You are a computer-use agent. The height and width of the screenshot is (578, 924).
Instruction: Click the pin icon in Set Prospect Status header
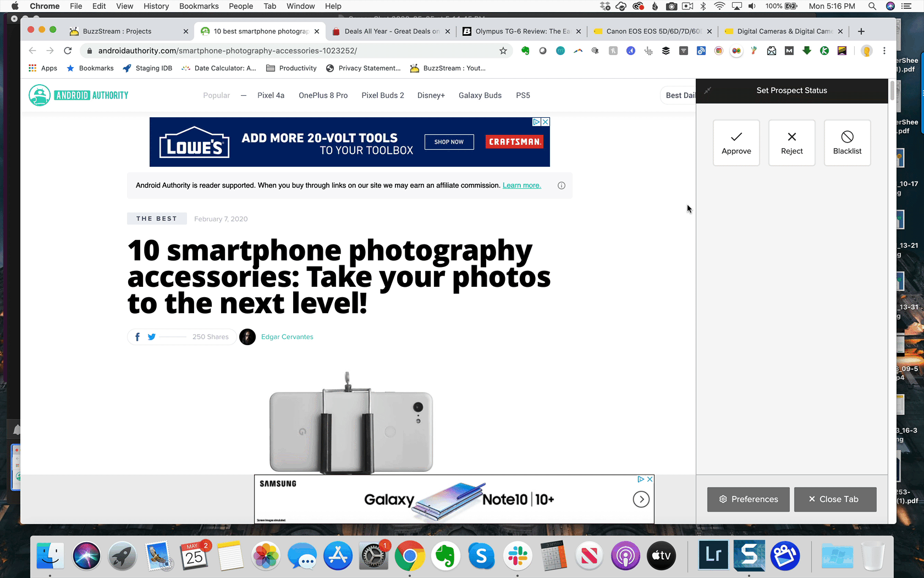point(708,90)
